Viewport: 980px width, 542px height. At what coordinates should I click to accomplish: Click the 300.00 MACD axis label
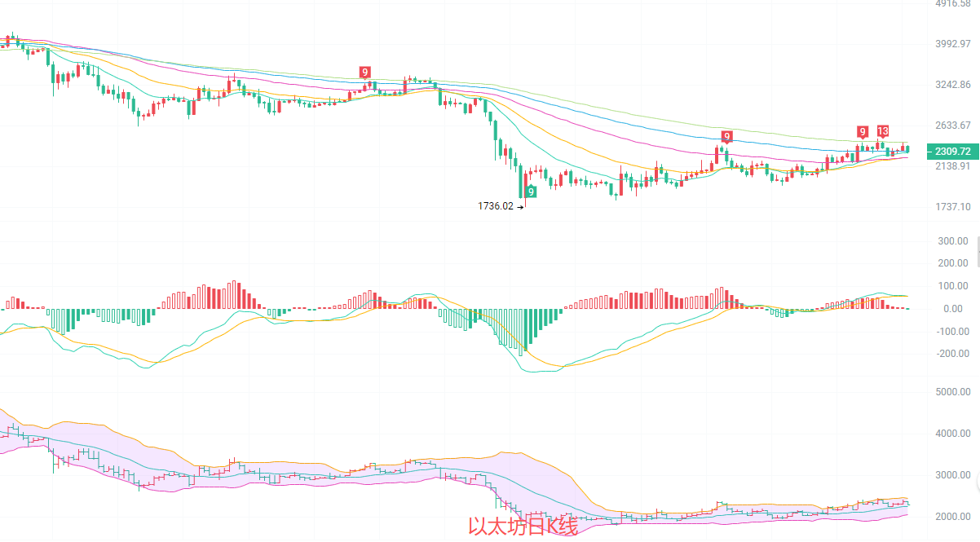coord(951,241)
